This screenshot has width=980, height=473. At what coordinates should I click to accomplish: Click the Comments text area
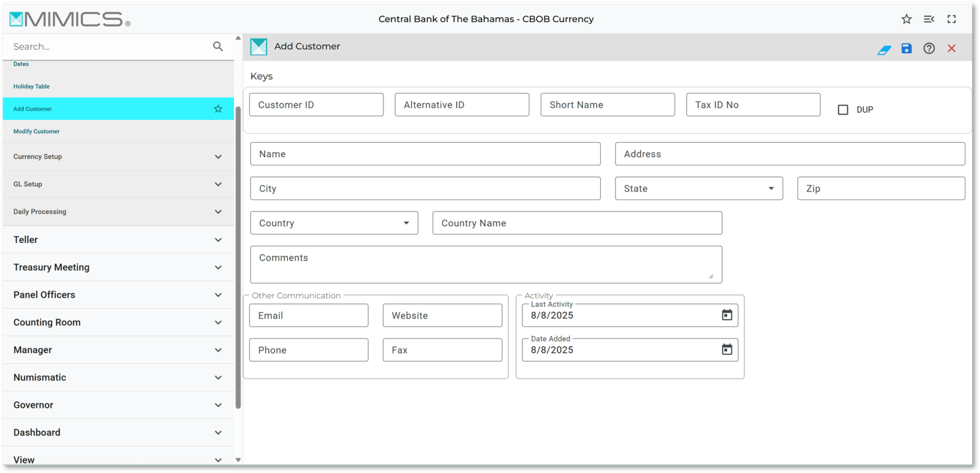pyautogui.click(x=486, y=264)
